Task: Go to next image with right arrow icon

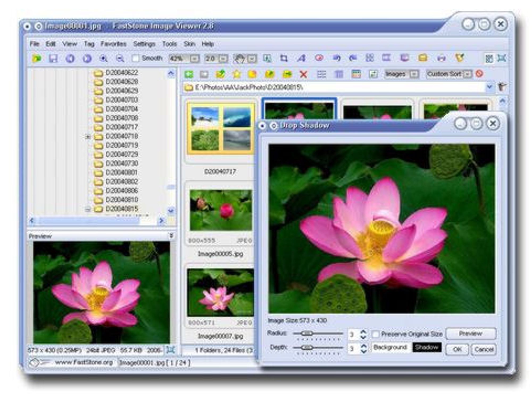Action: tap(87, 58)
